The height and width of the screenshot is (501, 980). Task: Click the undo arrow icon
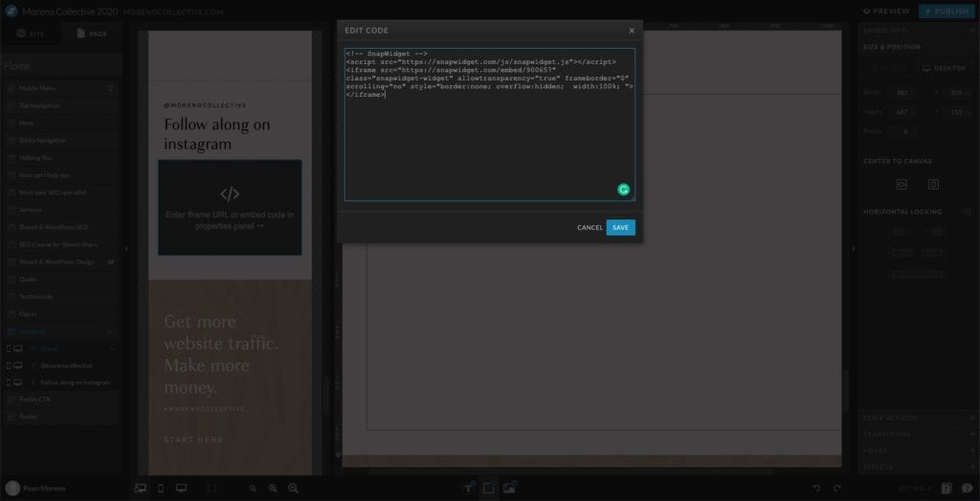[815, 489]
